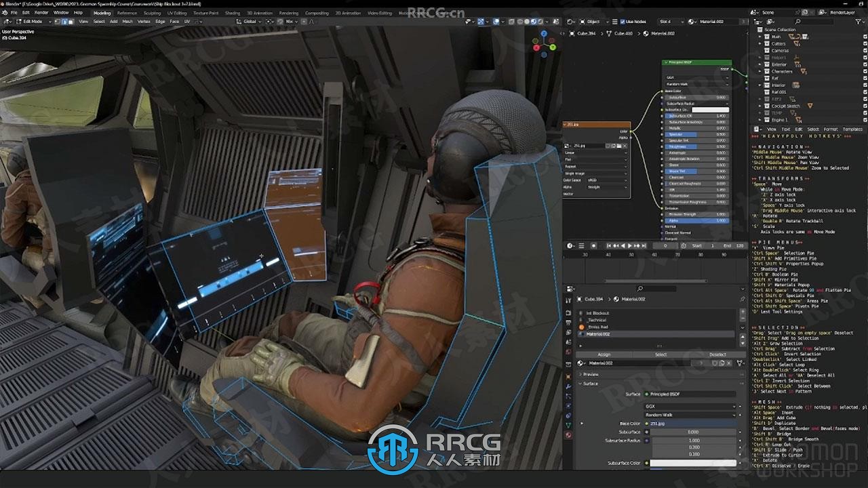The width and height of the screenshot is (868, 488).
Task: Click the Material.002 name field in shader header
Action: click(719, 22)
